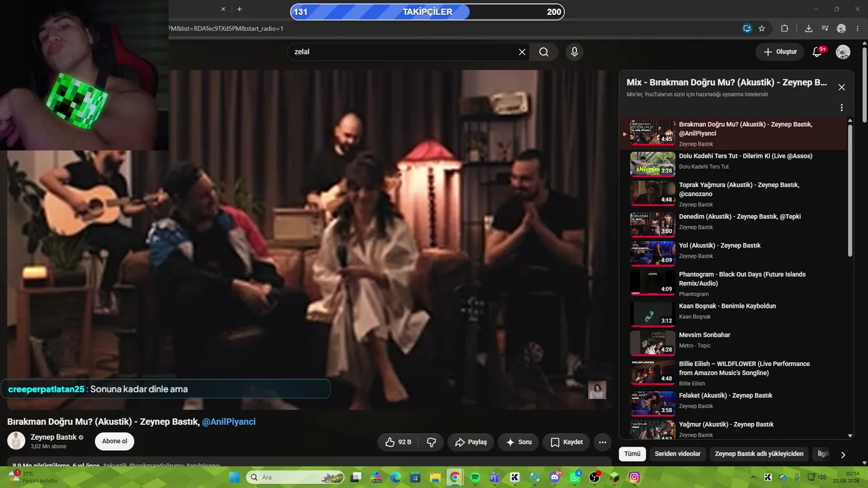Select the currently playing Bırakman Doğru Mu? item
This screenshot has width=868, height=488.
click(734, 134)
